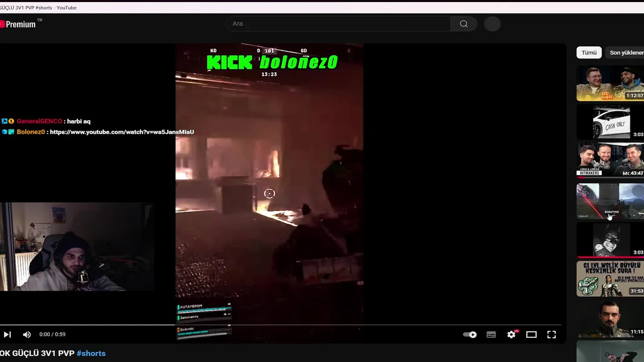Image resolution: width=644 pixels, height=362 pixels.
Task: Open the 31:53 suggested video thumbnail
Action: (x=610, y=279)
